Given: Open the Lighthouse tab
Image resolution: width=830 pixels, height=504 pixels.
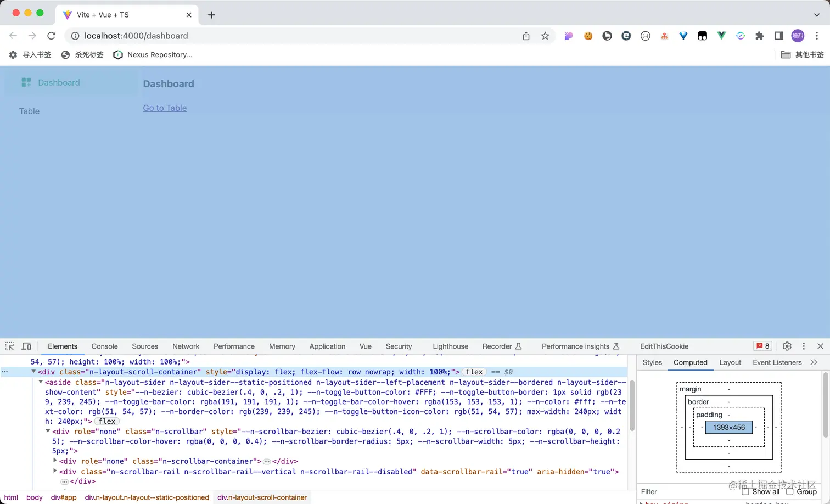Looking at the screenshot, I should tap(450, 346).
